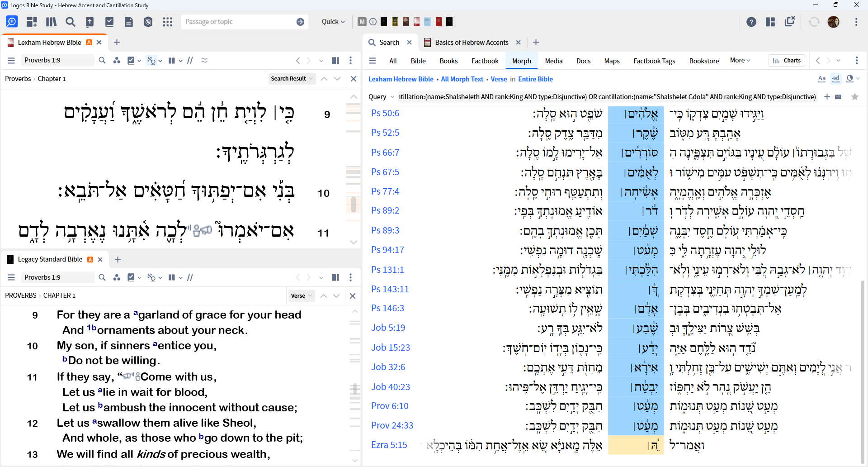Image resolution: width=868 pixels, height=467 pixels.
Task: Click the All Morph Text link
Action: point(462,79)
